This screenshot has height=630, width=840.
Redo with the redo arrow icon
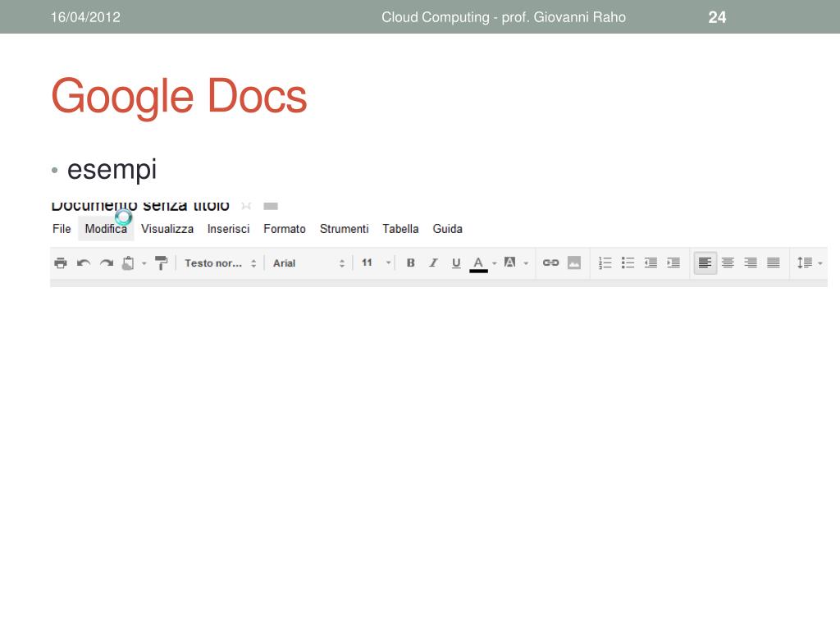coord(107,263)
